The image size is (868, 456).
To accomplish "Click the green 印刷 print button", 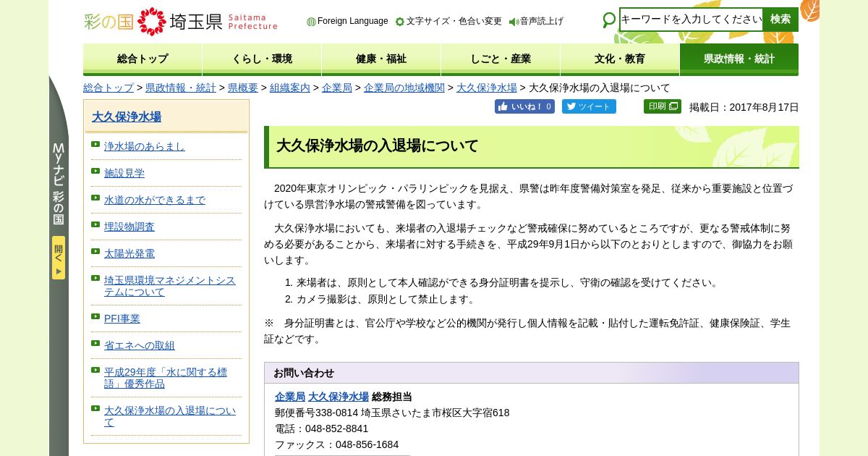I will (x=663, y=106).
